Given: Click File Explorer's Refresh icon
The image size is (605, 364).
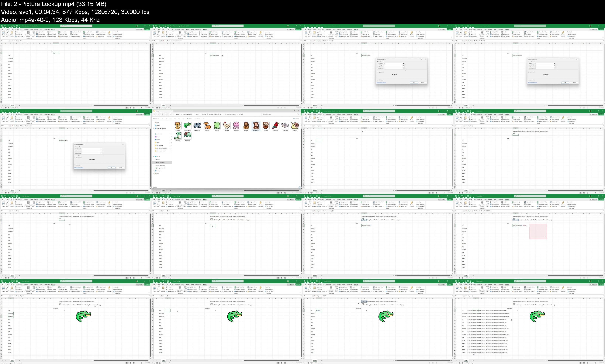Looking at the screenshot, I should click(167, 115).
